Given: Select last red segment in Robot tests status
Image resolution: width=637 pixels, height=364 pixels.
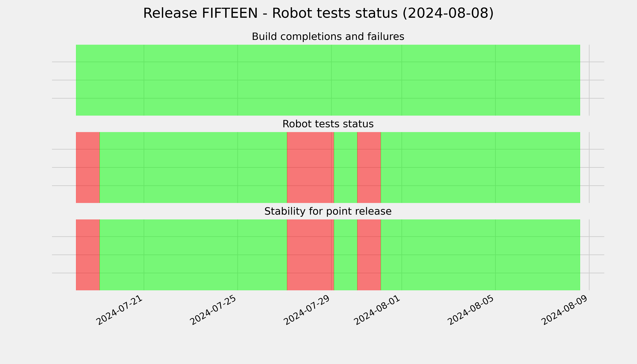Looking at the screenshot, I should coord(369,167).
